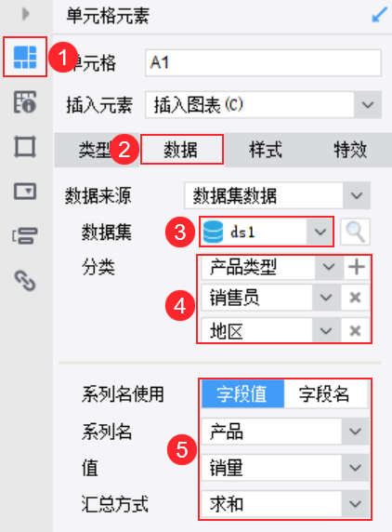Remove the 地区 category row
The width and height of the screenshot is (392, 532).
pyautogui.click(x=355, y=330)
